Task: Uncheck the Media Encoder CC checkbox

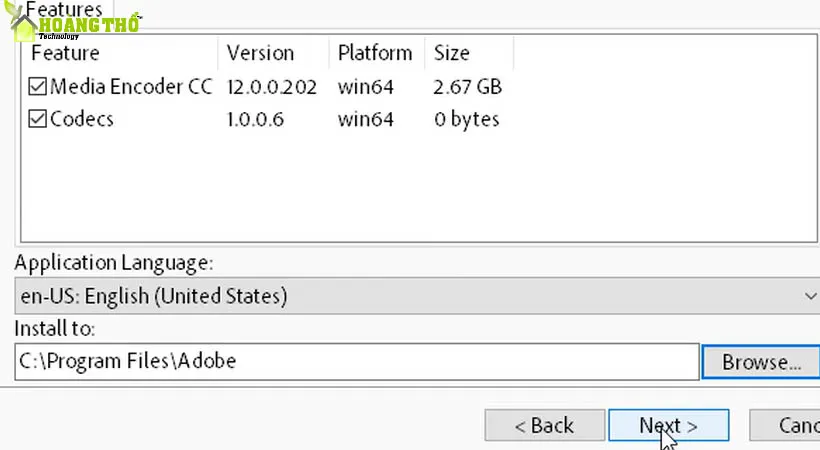Action: (x=39, y=87)
